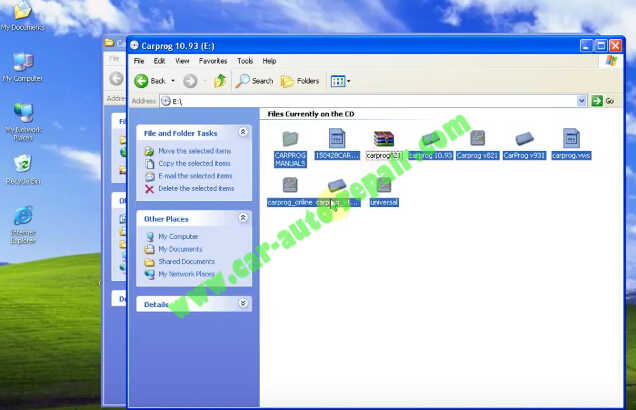Screen dimensions: 636x410
Task: Toggle the Folders pane
Action: 300,81
